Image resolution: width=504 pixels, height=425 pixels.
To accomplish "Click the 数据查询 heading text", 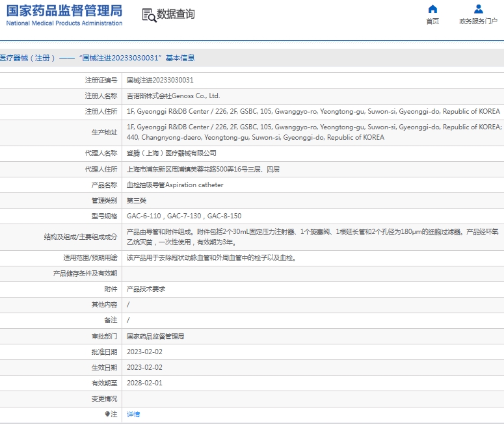I will point(176,14).
